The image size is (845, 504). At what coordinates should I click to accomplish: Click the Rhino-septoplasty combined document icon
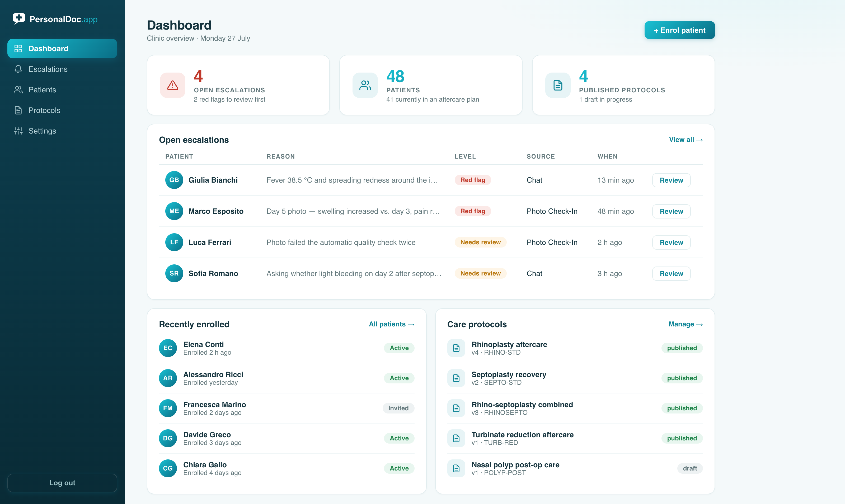click(x=456, y=408)
